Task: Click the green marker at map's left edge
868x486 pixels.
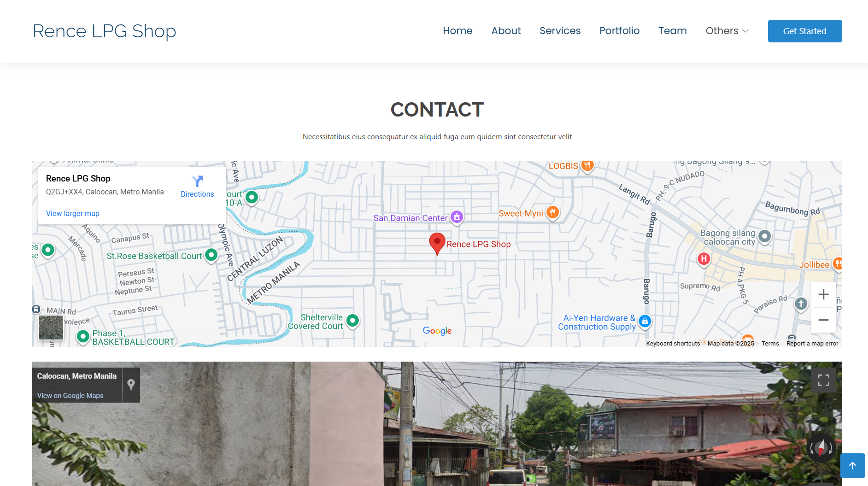Action: [48, 250]
